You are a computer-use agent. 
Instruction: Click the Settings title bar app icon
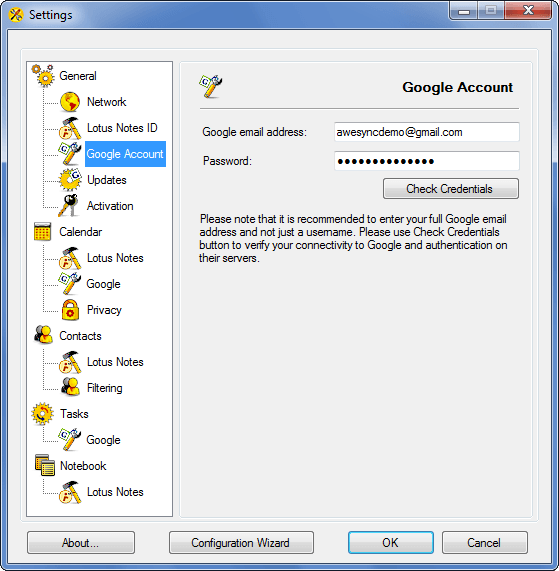point(16,15)
